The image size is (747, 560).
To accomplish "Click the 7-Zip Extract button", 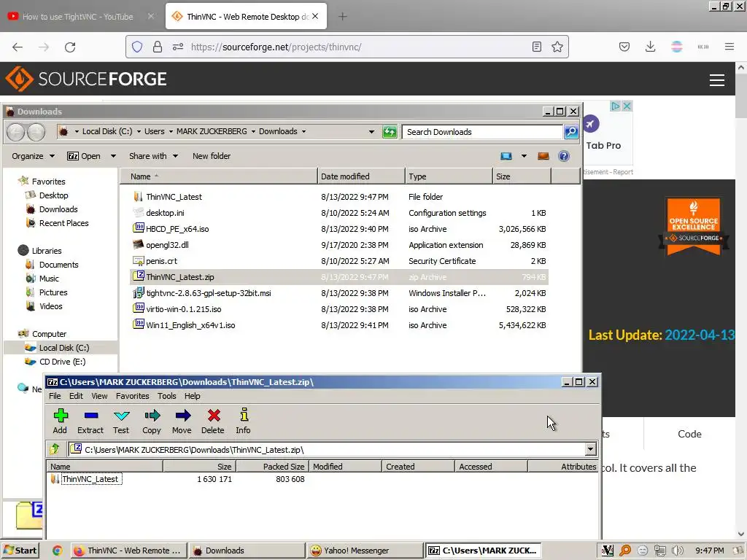I will pos(90,421).
